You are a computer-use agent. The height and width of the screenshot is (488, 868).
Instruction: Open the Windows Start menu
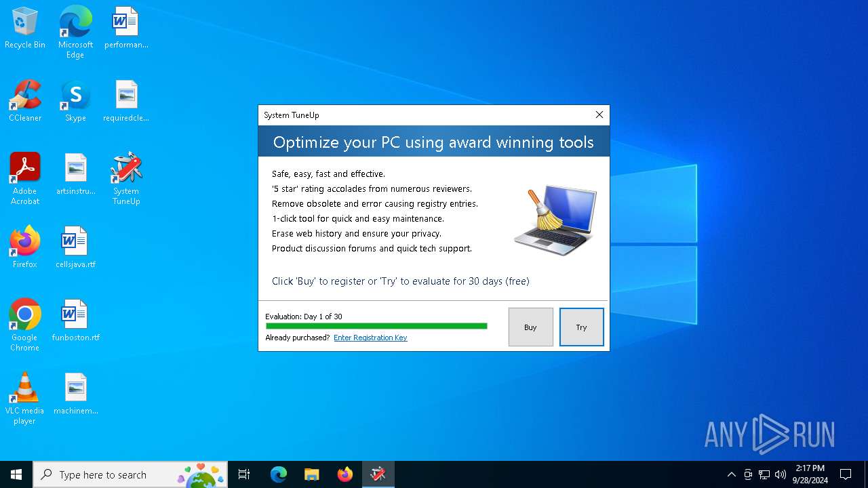pyautogui.click(x=16, y=474)
